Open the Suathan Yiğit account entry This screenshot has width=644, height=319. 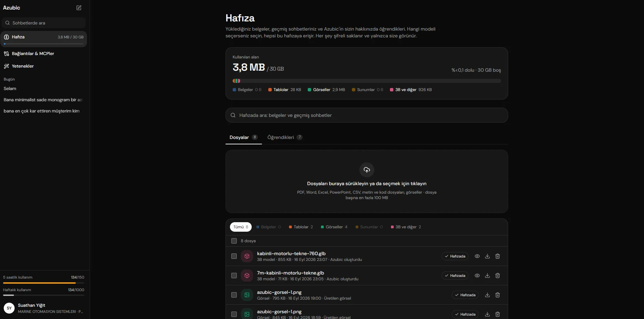[43, 308]
